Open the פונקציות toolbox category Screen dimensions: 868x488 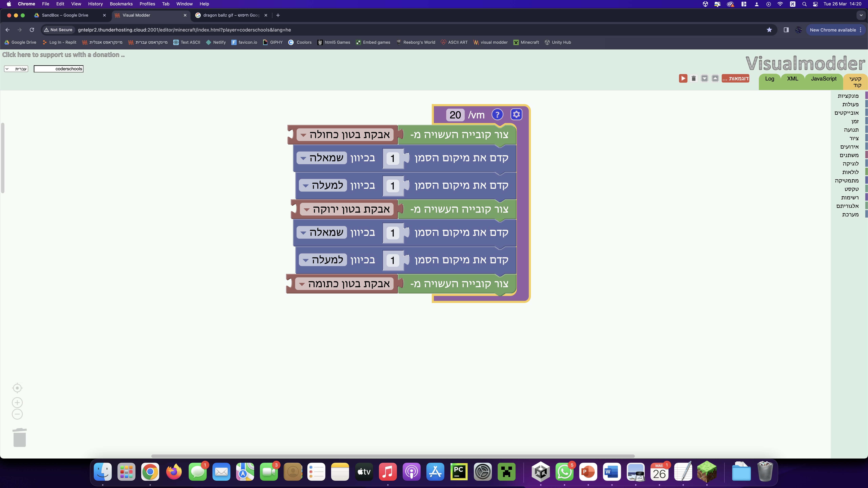tap(848, 96)
